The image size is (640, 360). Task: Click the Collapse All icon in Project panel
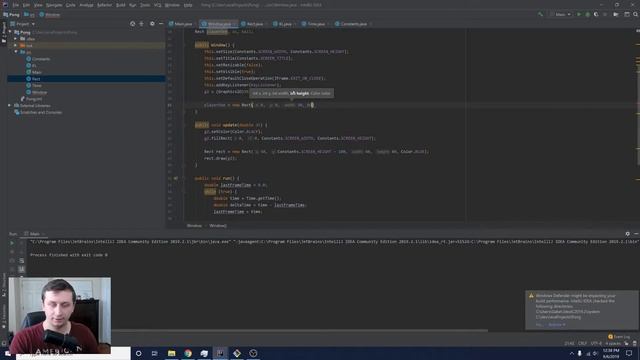(142, 24)
